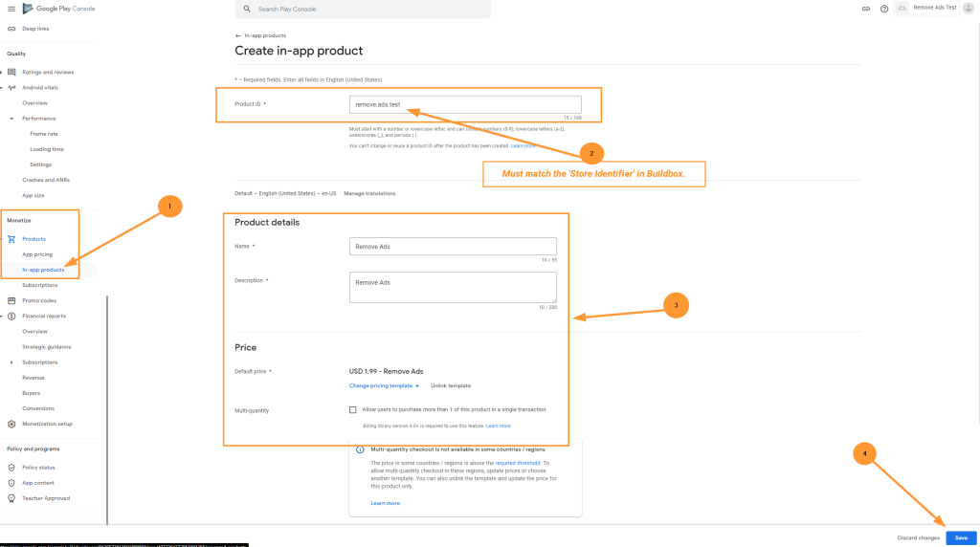This screenshot has width=980, height=547.
Task: Click Discard changes
Action: click(918, 537)
